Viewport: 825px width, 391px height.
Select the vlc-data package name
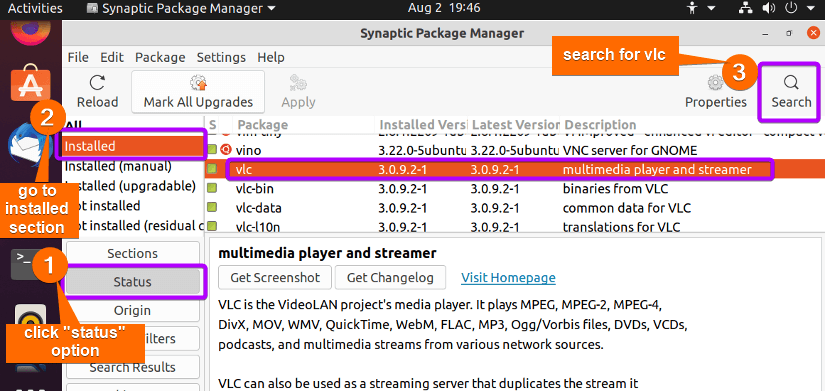click(258, 208)
